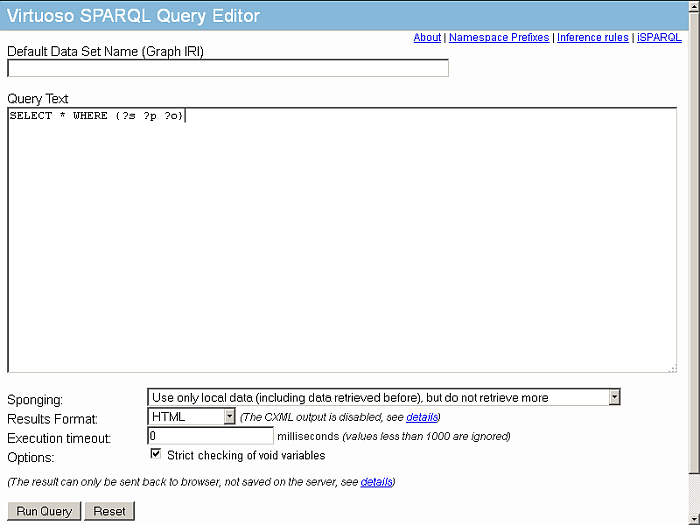Run the SPARQL query
This screenshot has height=525, width=700.
coord(44,511)
